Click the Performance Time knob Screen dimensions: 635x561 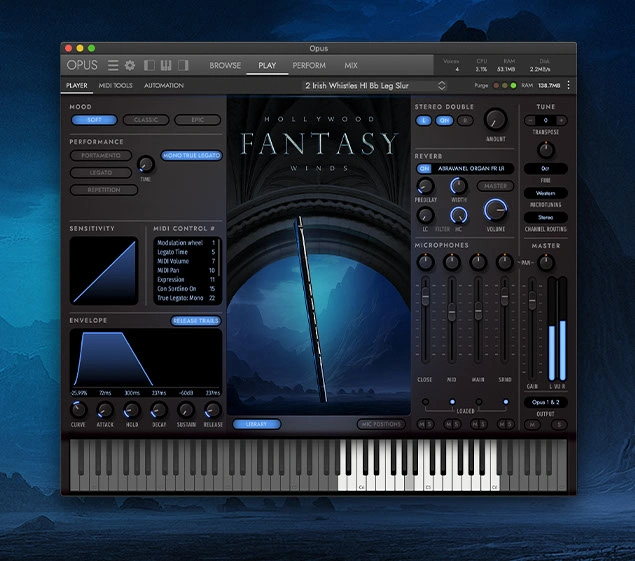[145, 164]
